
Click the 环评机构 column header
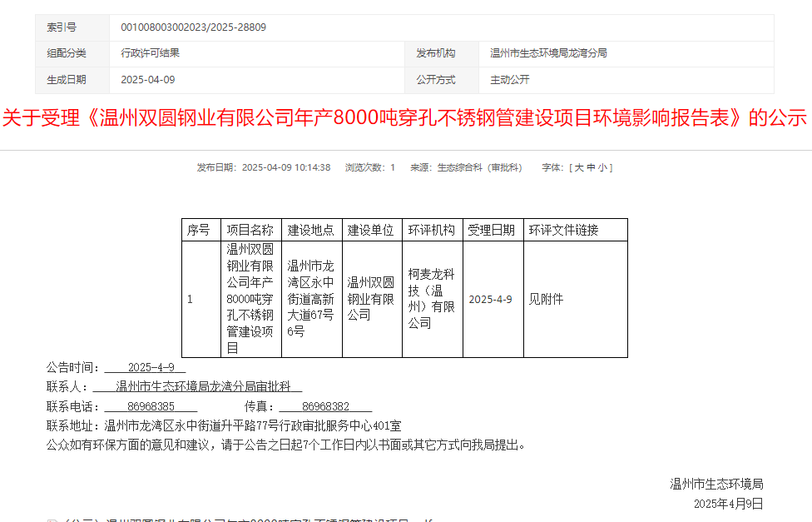(431, 230)
